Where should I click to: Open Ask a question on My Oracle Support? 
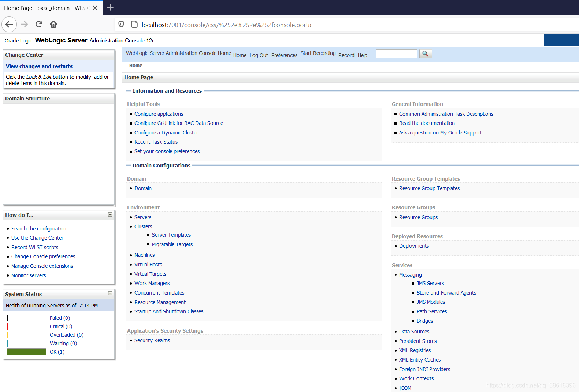(x=441, y=133)
